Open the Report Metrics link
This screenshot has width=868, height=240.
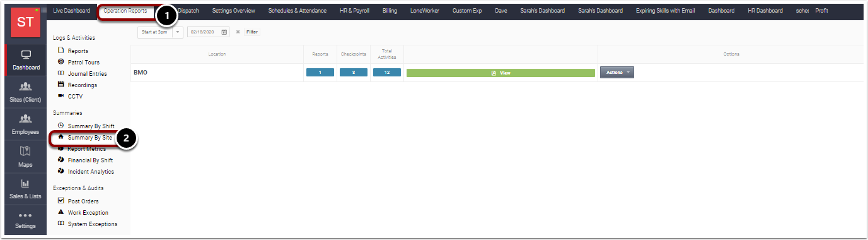coord(87,148)
